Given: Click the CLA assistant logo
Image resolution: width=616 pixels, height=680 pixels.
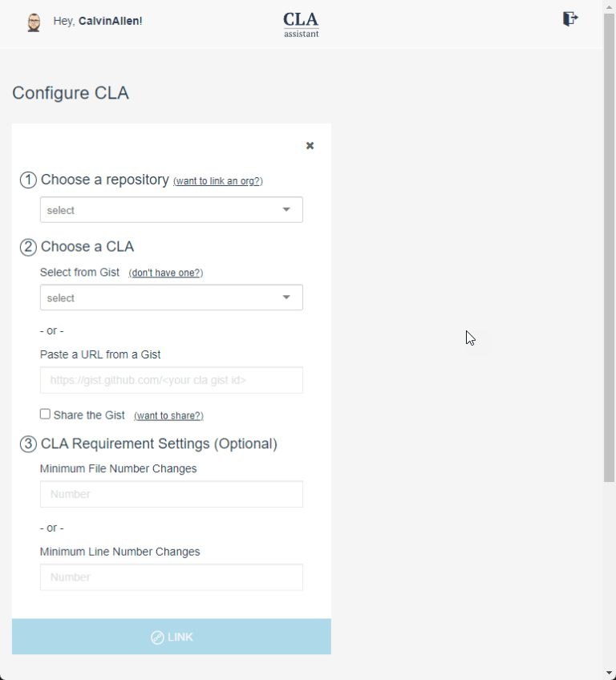Looking at the screenshot, I should (301, 22).
